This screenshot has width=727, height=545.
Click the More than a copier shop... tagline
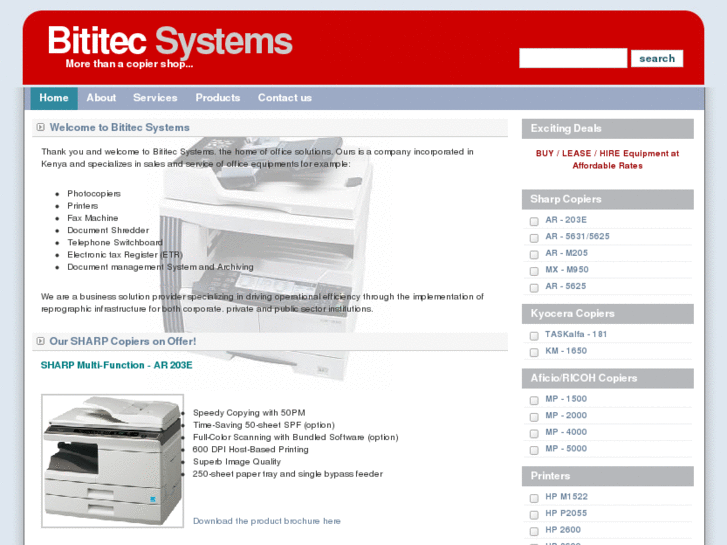pyautogui.click(x=129, y=64)
